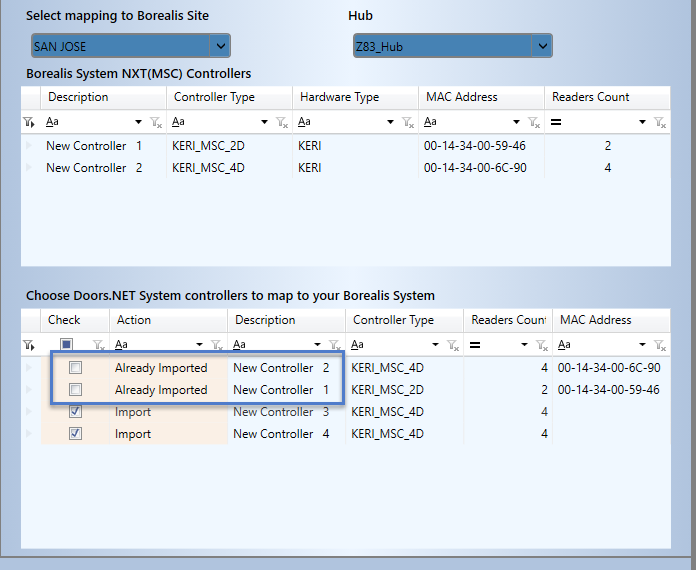696x570 pixels.
Task: Sort by Hardware Type column header
Action: (355, 97)
